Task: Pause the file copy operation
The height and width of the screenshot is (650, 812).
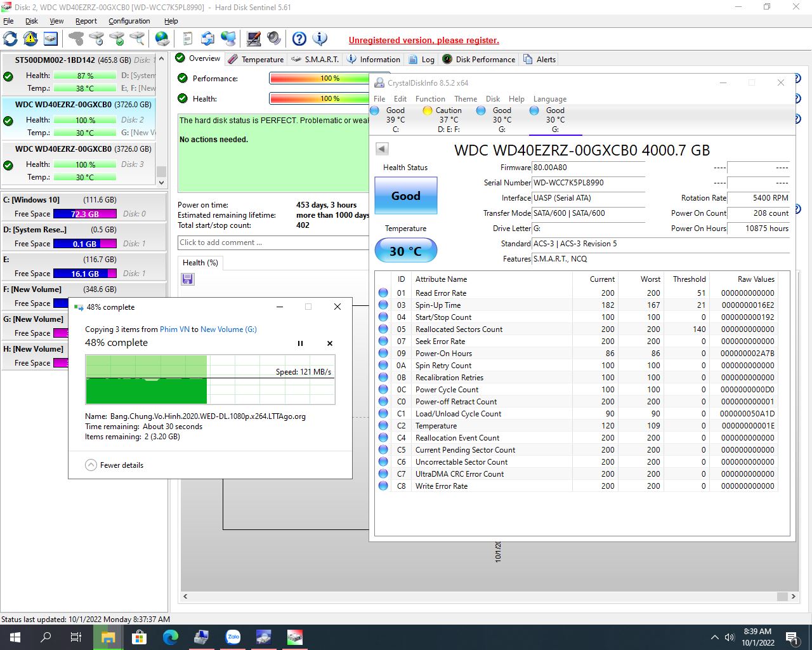Action: click(x=300, y=343)
